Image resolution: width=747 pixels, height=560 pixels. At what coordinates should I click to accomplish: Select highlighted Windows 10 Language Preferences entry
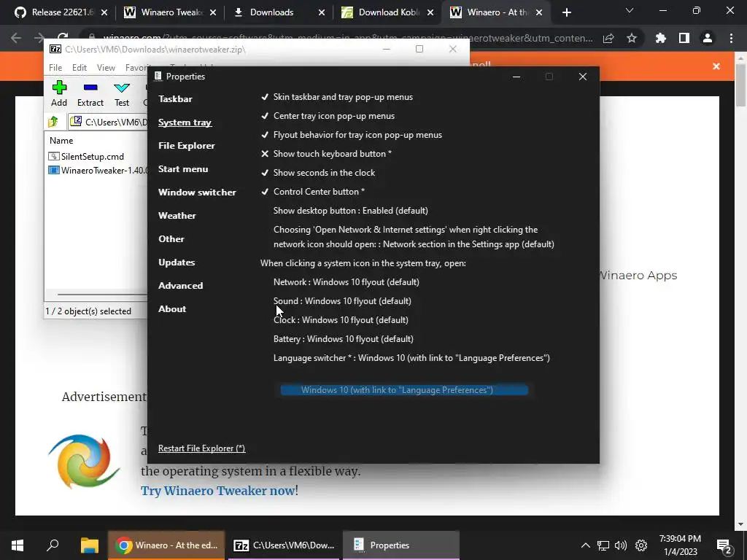tap(404, 390)
